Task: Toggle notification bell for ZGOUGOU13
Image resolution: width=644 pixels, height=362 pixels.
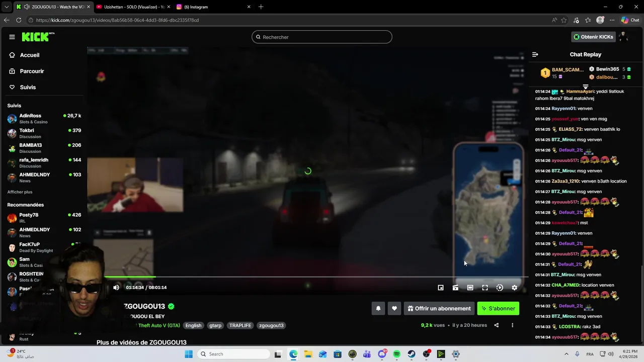Action: click(378, 309)
